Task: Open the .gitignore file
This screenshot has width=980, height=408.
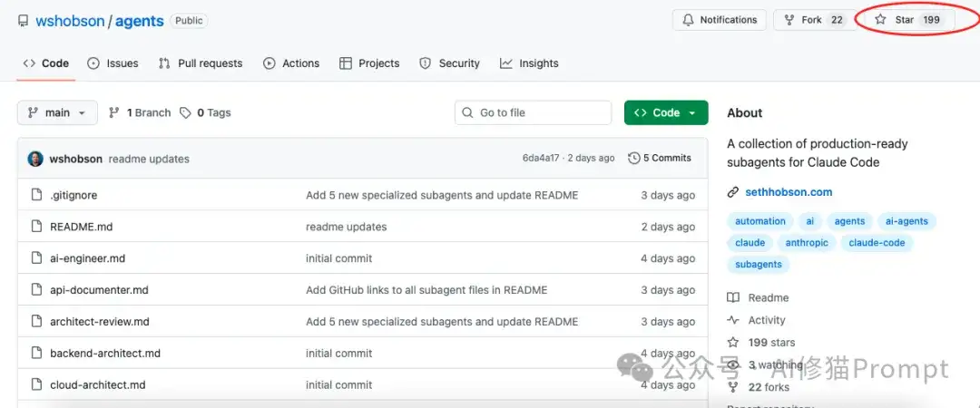Action: [x=73, y=195]
